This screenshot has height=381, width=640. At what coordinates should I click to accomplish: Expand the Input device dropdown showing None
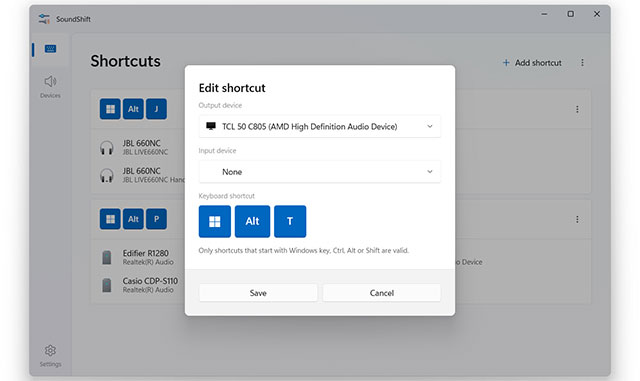pyautogui.click(x=320, y=172)
